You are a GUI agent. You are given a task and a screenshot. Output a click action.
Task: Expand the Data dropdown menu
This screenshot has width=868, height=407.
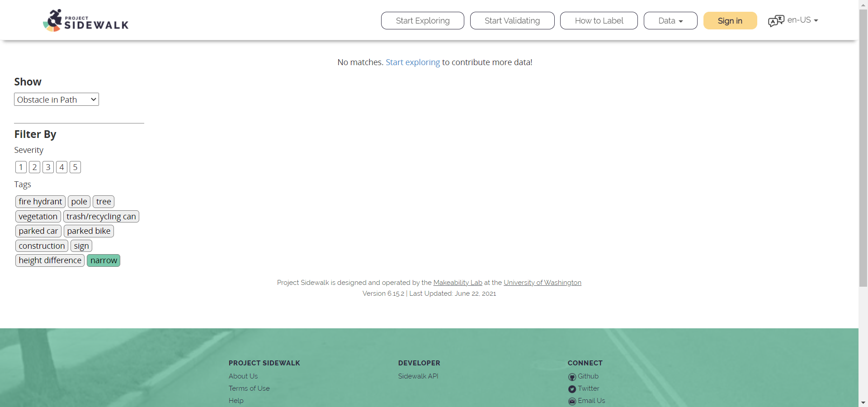670,21
